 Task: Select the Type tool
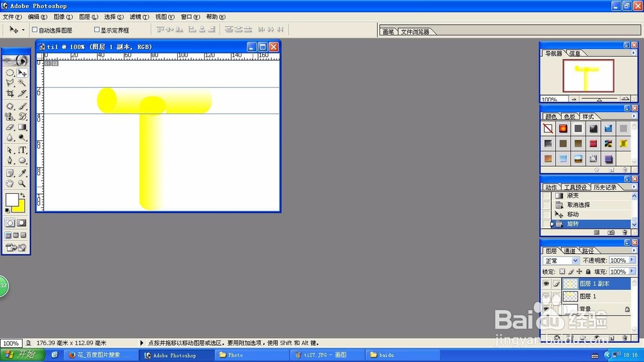coord(22,150)
